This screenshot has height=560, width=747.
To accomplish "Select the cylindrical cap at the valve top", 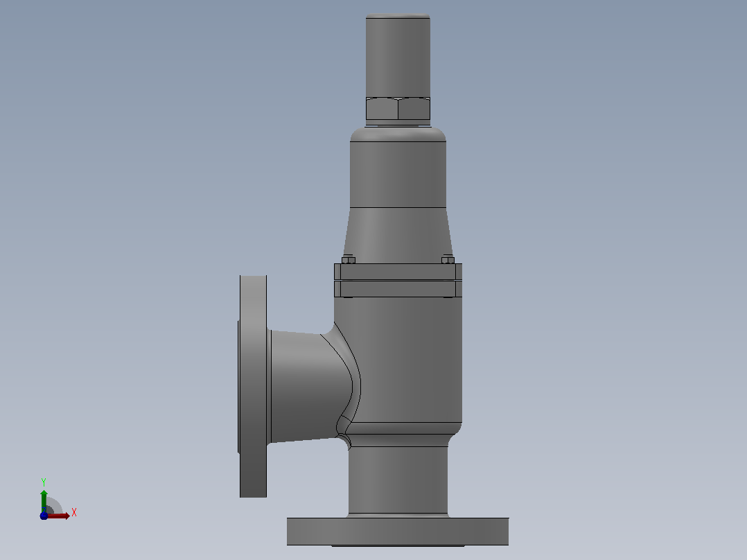I will pyautogui.click(x=398, y=55).
